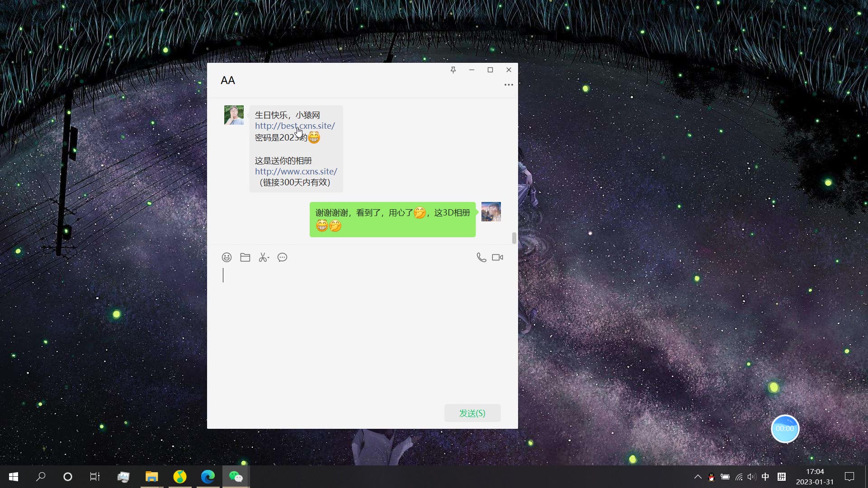The height and width of the screenshot is (488, 868).
Task: Start a voice call with AA
Action: click(x=481, y=258)
